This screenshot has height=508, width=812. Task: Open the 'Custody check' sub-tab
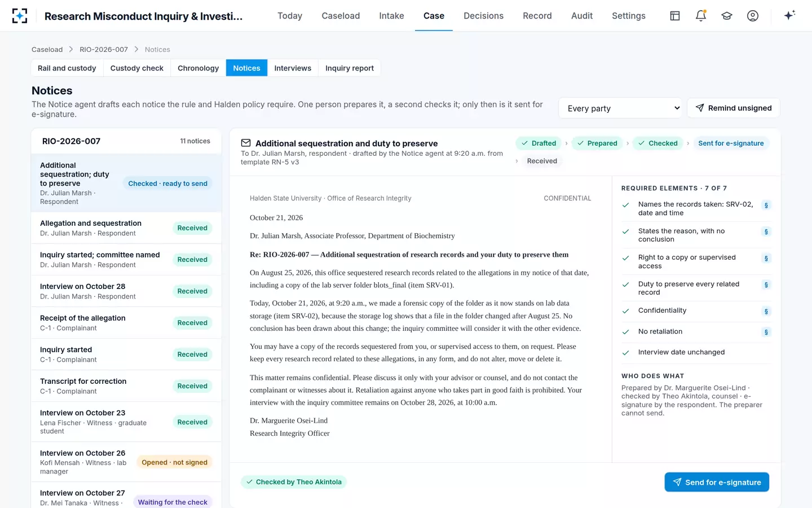click(x=137, y=68)
